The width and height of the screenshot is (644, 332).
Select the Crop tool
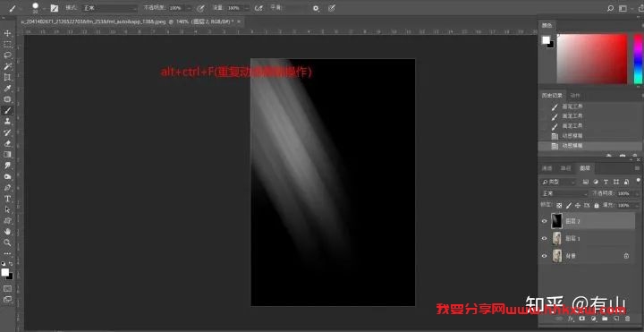point(7,77)
